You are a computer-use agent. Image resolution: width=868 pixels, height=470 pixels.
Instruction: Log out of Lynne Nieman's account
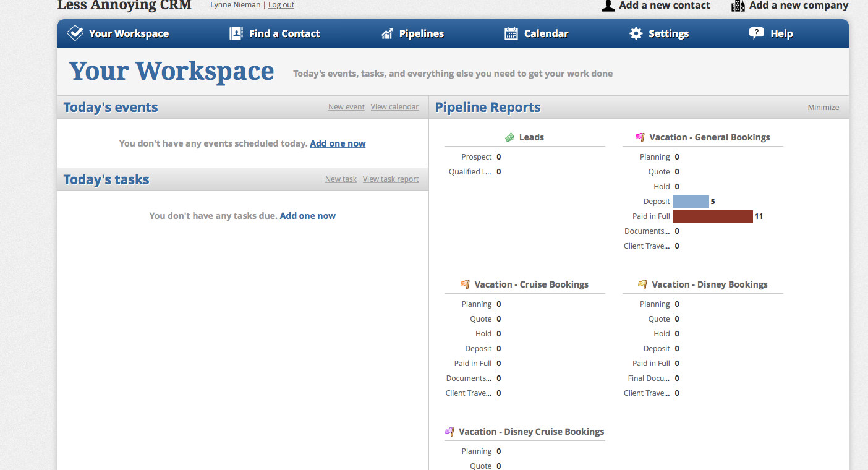pyautogui.click(x=281, y=4)
